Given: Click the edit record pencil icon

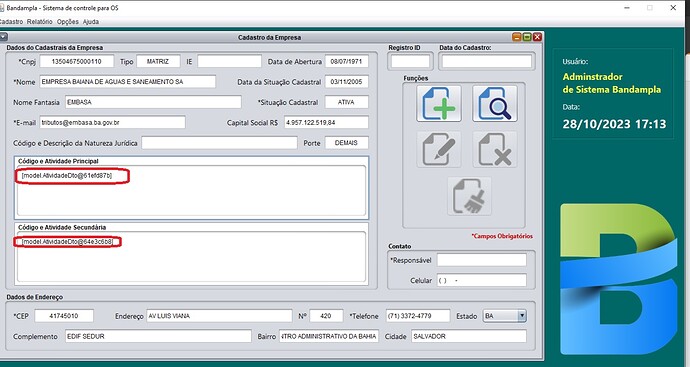Looking at the screenshot, I should (x=439, y=150).
